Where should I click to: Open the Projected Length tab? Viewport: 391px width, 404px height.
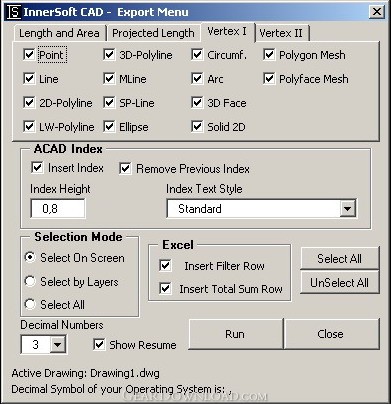[x=153, y=33]
